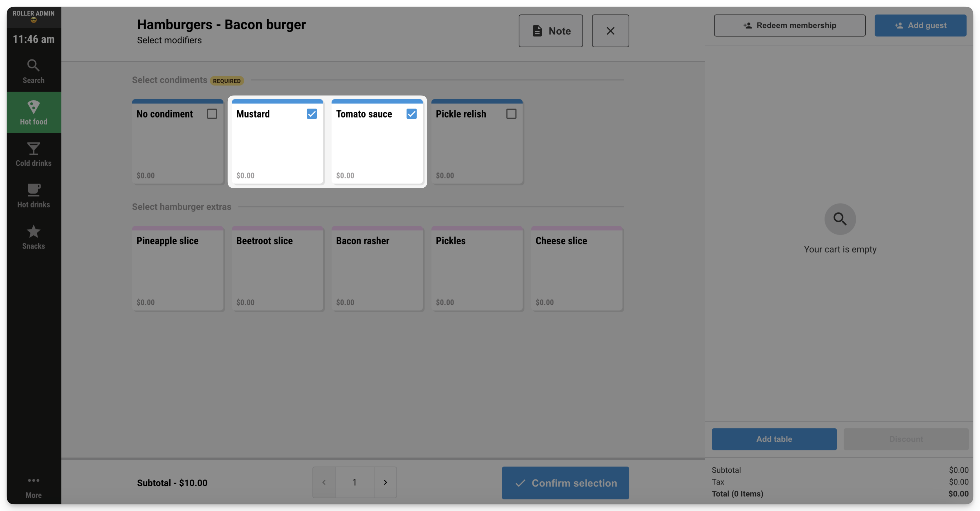Open the Snacks category
This screenshot has width=980, height=511.
tap(34, 237)
